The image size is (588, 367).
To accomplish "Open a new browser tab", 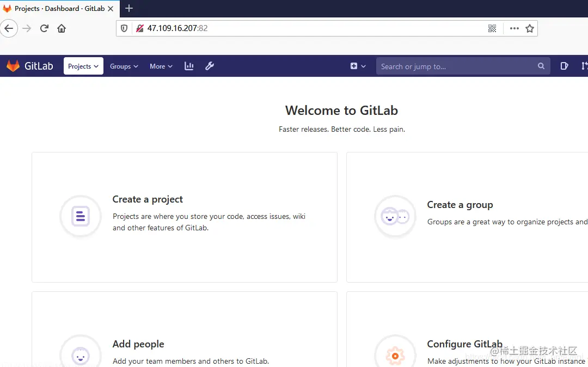I will coord(129,8).
